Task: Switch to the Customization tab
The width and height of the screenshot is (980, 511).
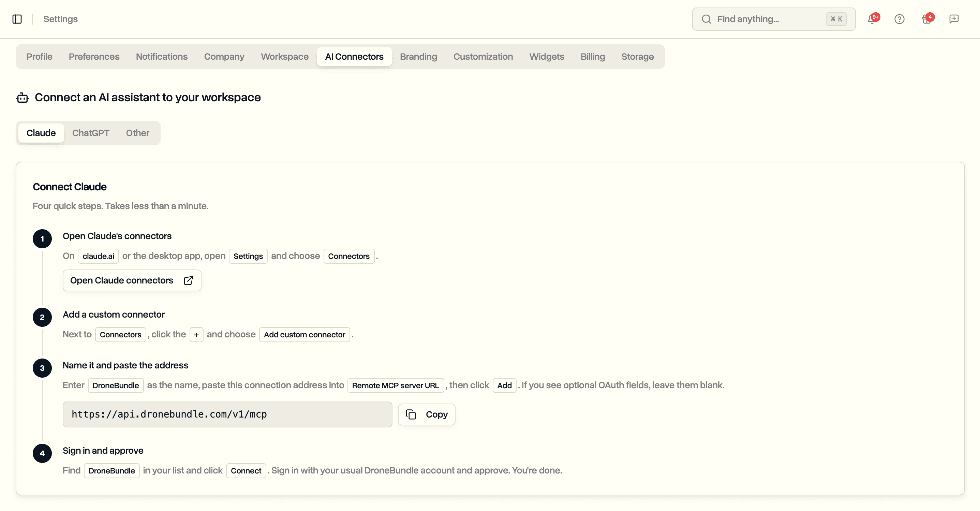Action: coord(483,57)
